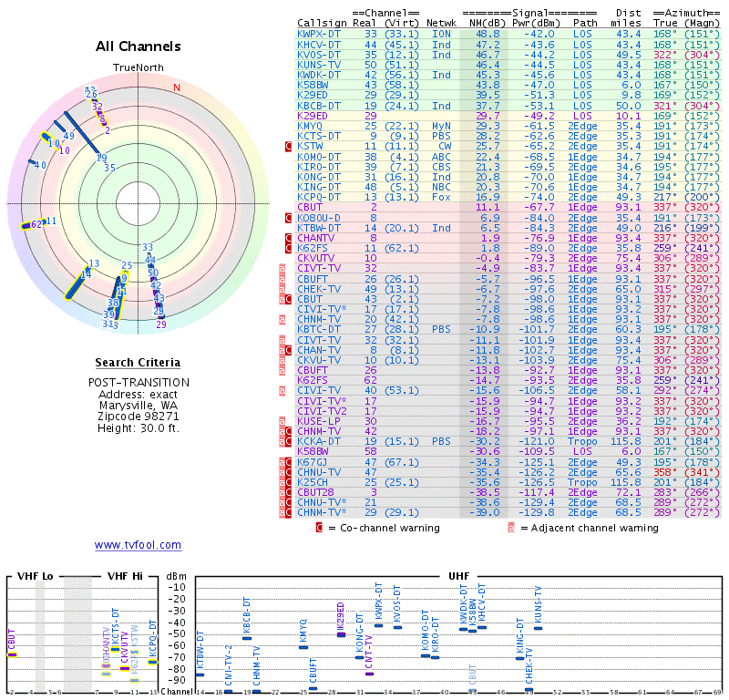Click the pink adjacent channel warning legend icon
This screenshot has height=700, width=729.
click(x=511, y=528)
